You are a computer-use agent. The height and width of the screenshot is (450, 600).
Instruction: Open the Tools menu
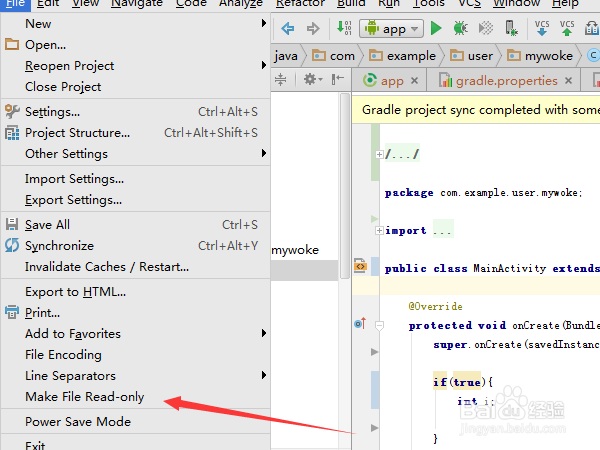coord(429,3)
